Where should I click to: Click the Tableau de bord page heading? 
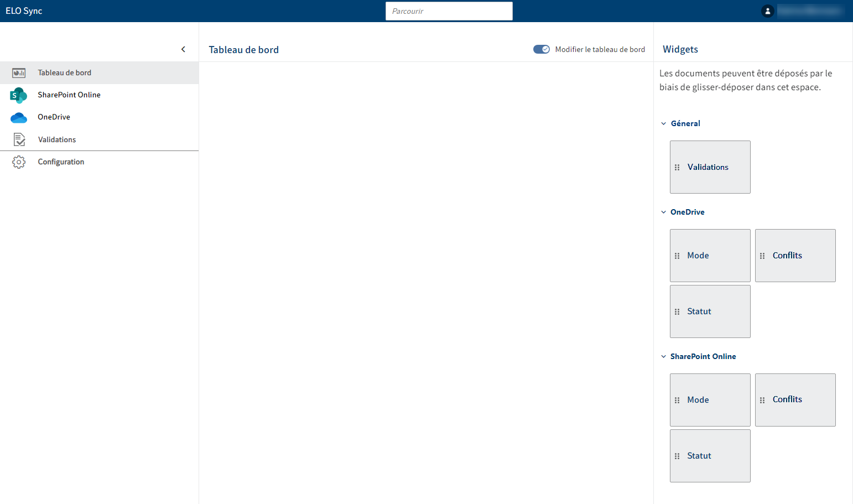[244, 50]
